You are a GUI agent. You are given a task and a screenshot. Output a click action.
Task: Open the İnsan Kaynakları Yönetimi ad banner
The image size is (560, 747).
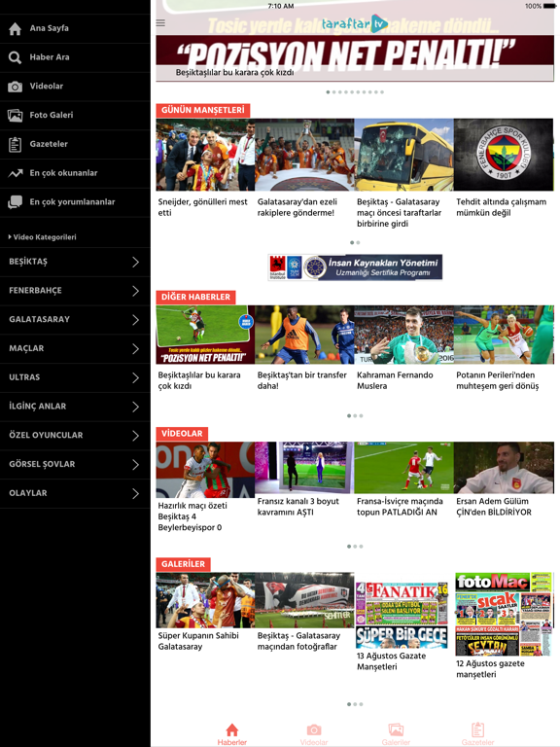[355, 267]
